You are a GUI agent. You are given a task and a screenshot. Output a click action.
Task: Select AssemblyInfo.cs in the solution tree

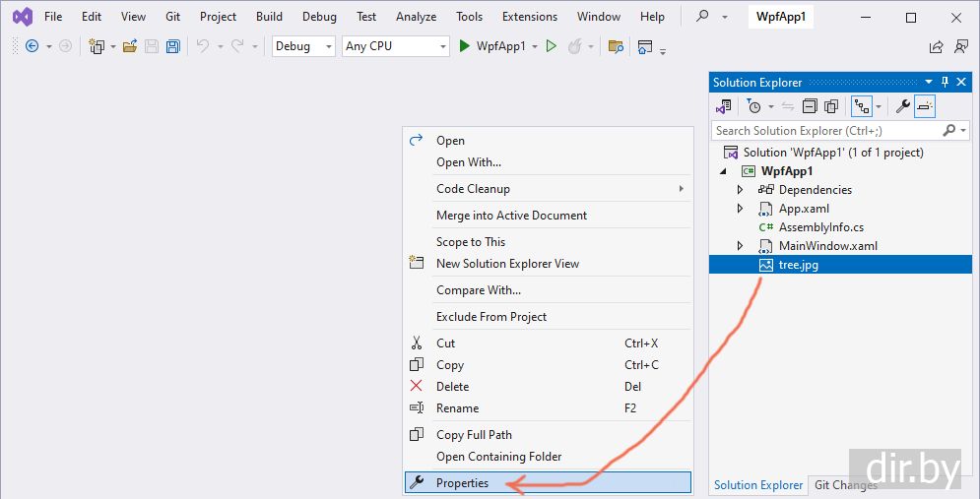click(820, 227)
